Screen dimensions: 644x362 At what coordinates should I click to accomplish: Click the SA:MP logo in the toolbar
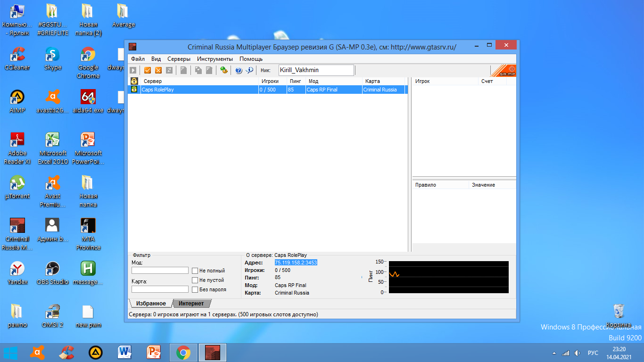click(x=504, y=71)
